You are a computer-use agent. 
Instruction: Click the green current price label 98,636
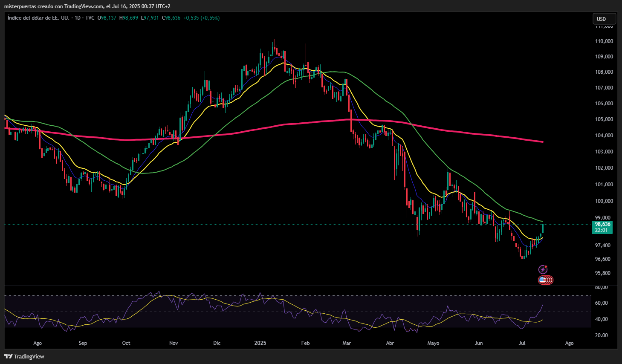pyautogui.click(x=602, y=224)
